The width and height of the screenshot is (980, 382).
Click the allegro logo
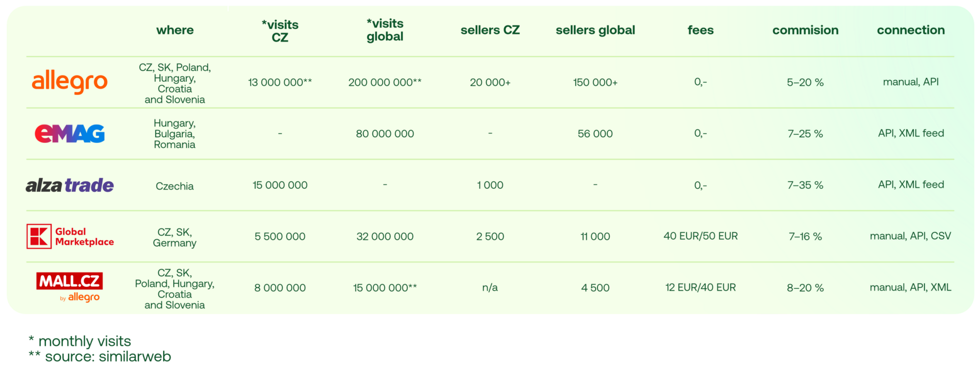pos(69,82)
